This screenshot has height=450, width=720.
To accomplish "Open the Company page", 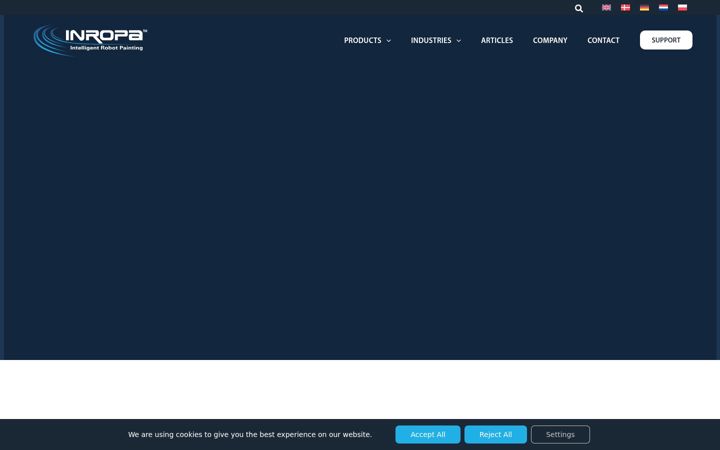I will click(550, 40).
